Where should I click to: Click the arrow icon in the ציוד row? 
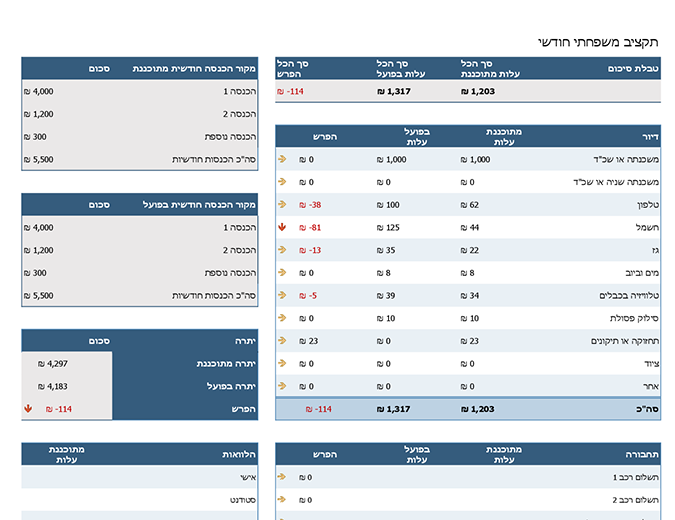(282, 363)
